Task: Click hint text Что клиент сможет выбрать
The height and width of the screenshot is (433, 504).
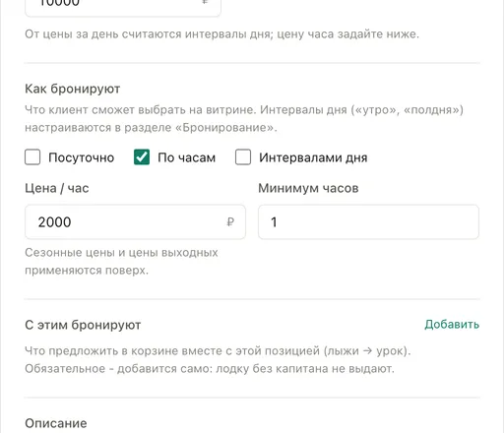Action: (x=244, y=118)
